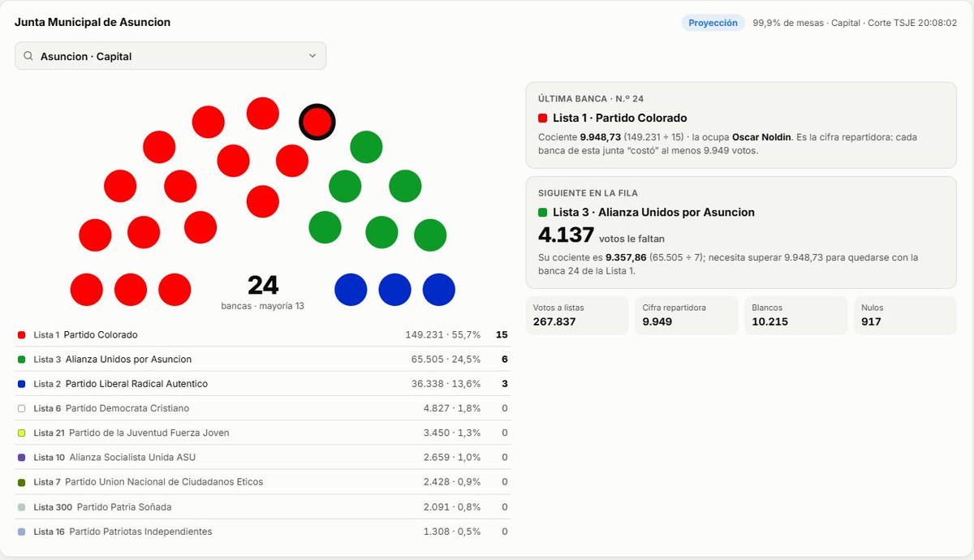Select "Partido Liberal Radical Autentico" in the list
Image resolution: width=974 pixels, height=560 pixels.
point(136,384)
